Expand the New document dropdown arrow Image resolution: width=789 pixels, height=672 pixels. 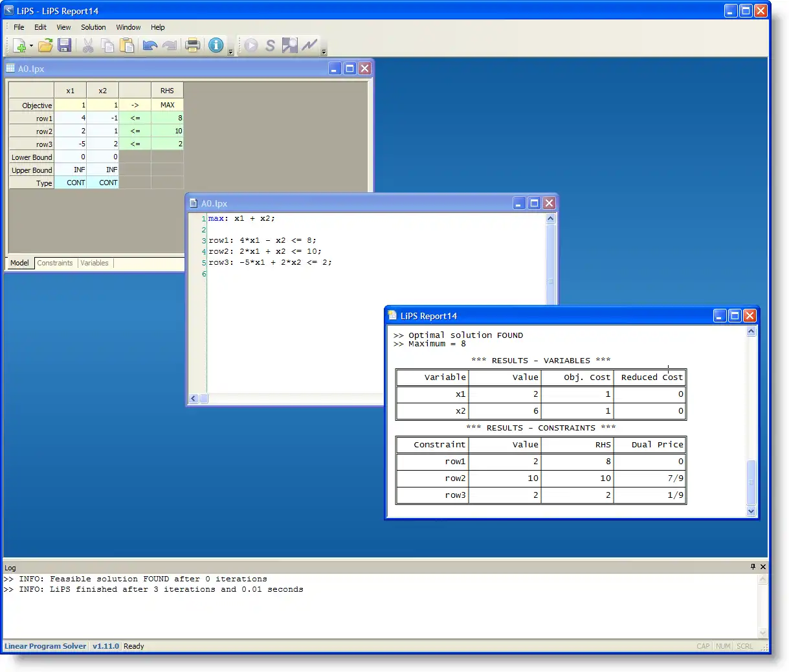click(x=31, y=46)
